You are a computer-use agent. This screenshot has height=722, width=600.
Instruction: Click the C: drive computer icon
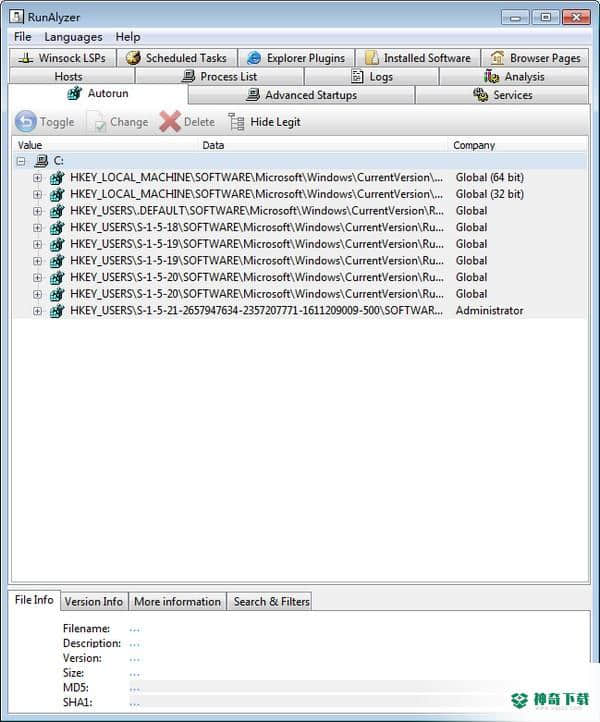[x=41, y=161]
